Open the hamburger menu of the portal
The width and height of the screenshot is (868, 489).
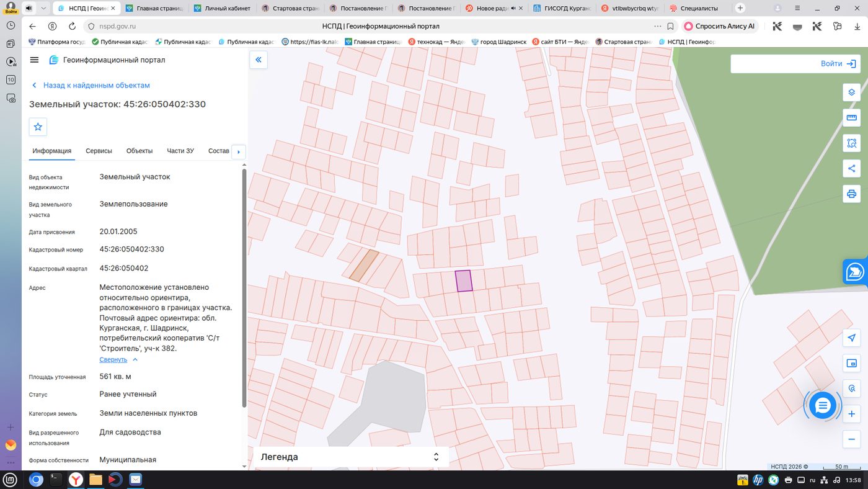tap(35, 60)
